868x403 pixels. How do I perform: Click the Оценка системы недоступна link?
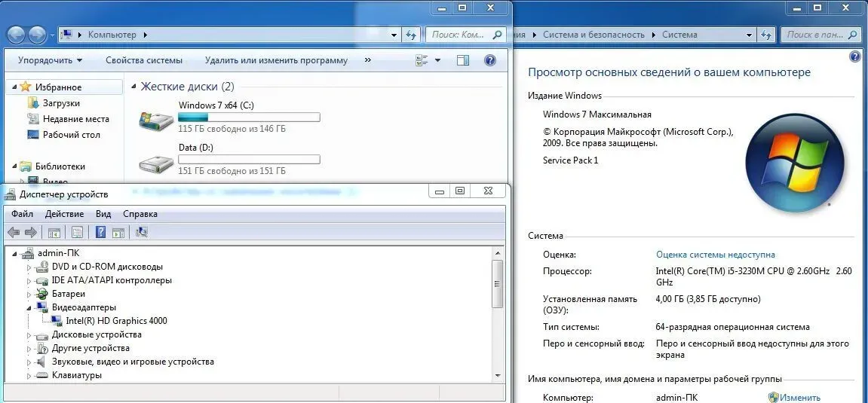tap(715, 255)
